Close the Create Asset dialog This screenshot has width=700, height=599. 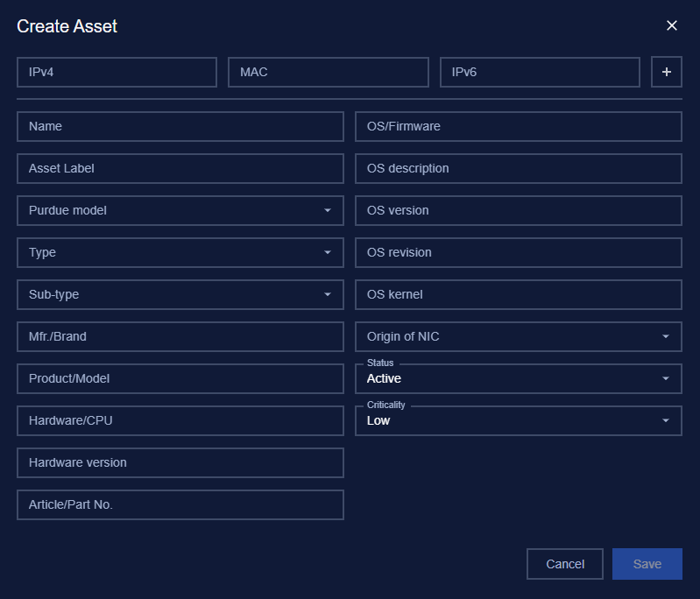[671, 25]
